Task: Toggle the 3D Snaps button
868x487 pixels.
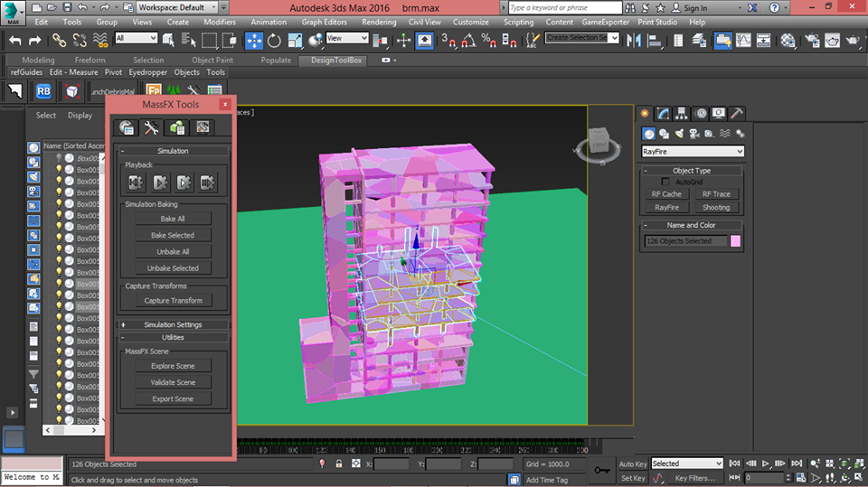Action: tap(448, 41)
